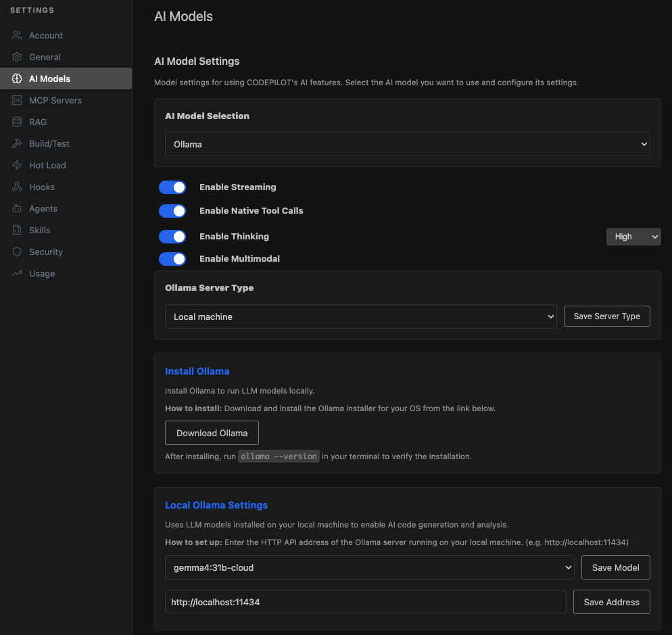
Task: Click the http://localhost:11434 address field
Action: tap(366, 602)
